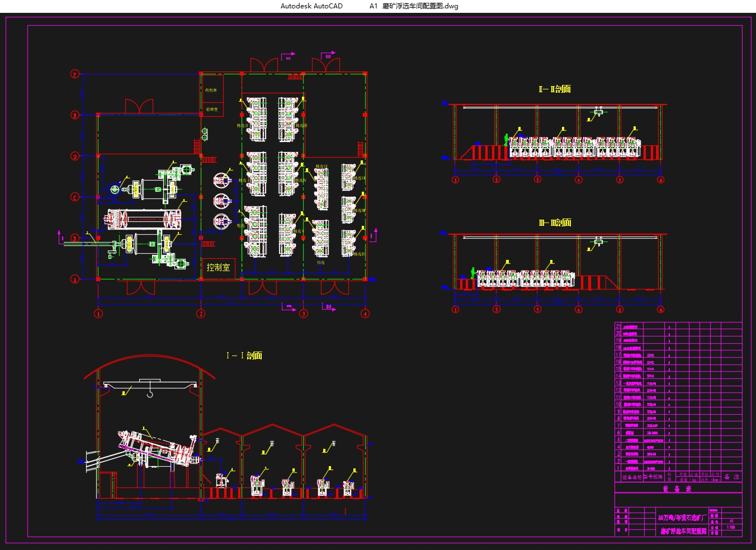756x550 pixels.
Task: Click the 扫选 scavenging label
Action: pos(321,263)
